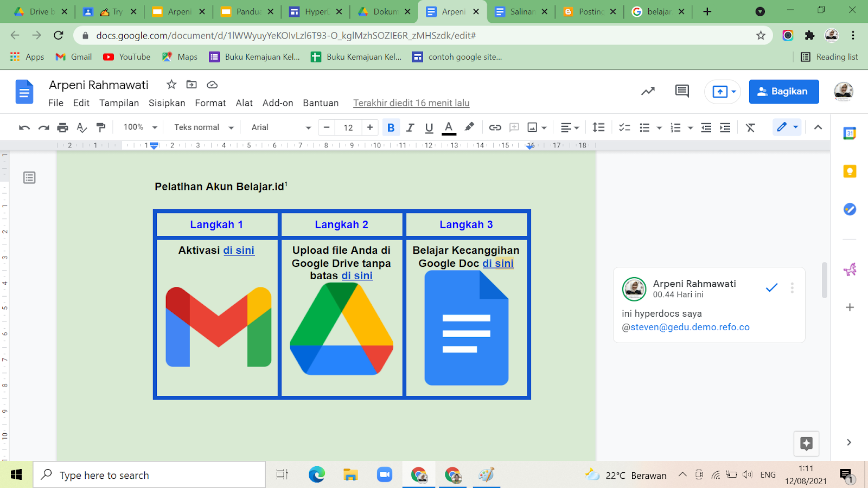Run spelling and grammar check icon
868x488 pixels.
point(82,127)
